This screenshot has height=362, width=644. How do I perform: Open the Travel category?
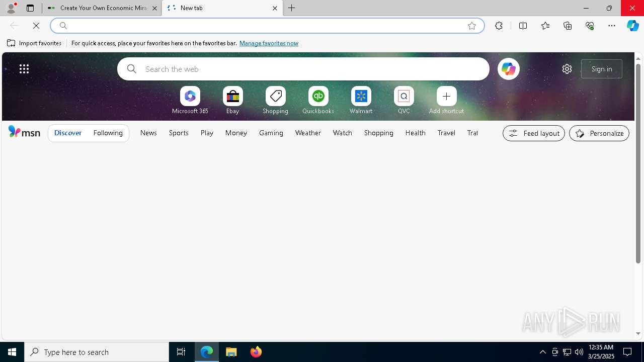[446, 133]
